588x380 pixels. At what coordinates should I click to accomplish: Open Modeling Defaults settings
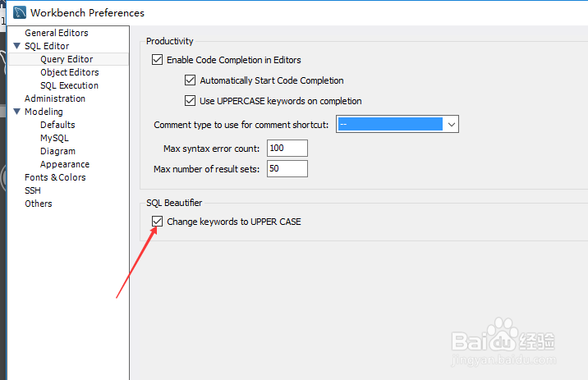coord(57,125)
